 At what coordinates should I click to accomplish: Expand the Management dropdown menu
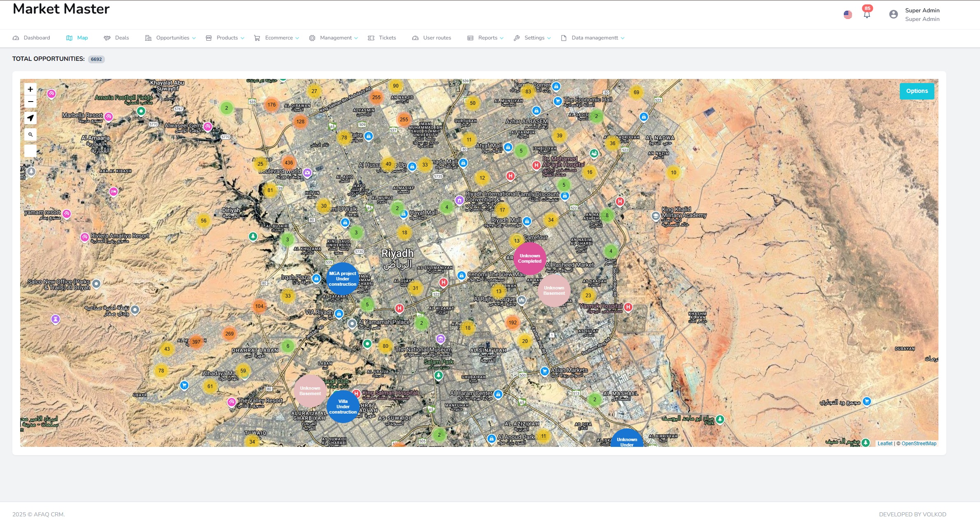(336, 37)
